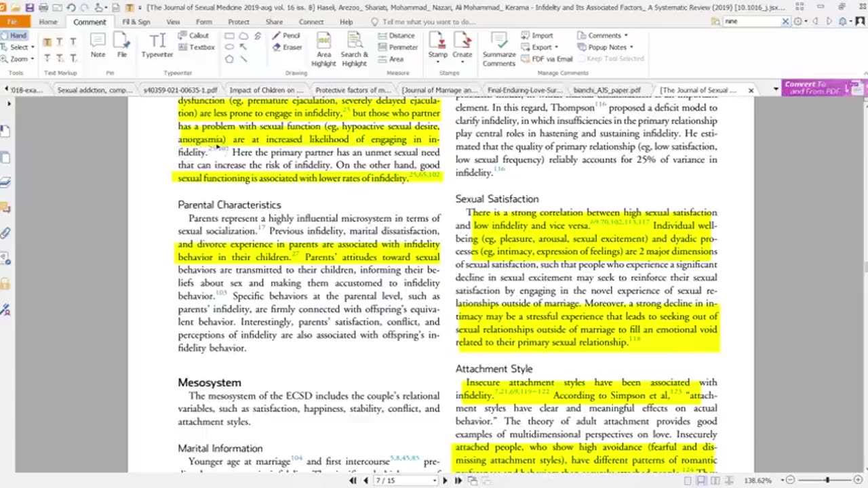Screen dimensions: 868x488
Task: Expand the Export comments dropdown
Action: click(x=556, y=47)
